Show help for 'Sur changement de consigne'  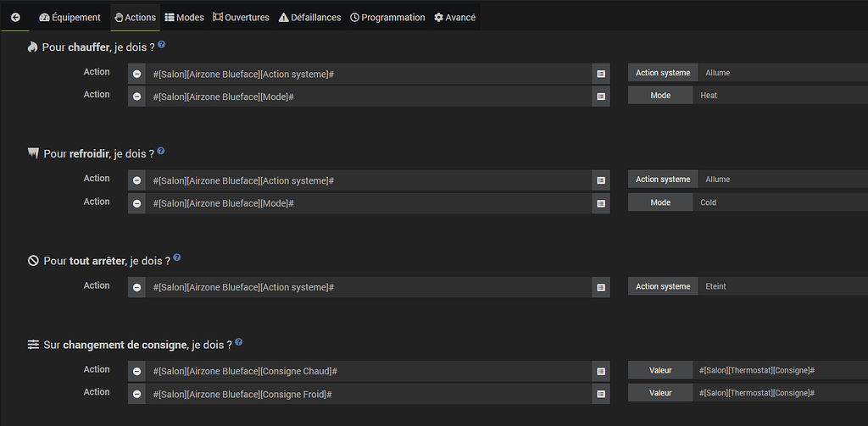click(239, 342)
